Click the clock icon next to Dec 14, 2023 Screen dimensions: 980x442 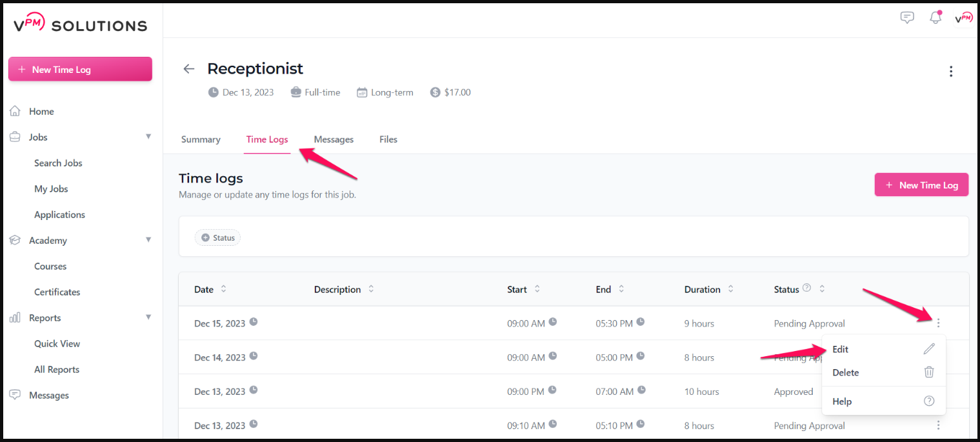[254, 356]
